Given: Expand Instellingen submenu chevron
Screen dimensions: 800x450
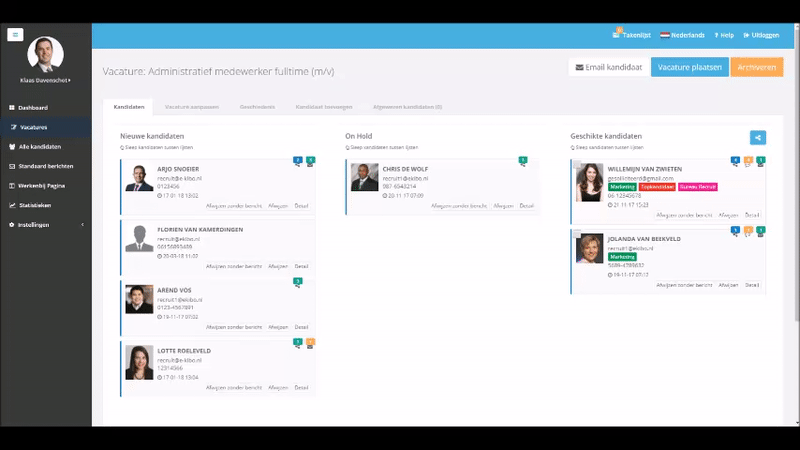Looking at the screenshot, I should click(x=83, y=224).
